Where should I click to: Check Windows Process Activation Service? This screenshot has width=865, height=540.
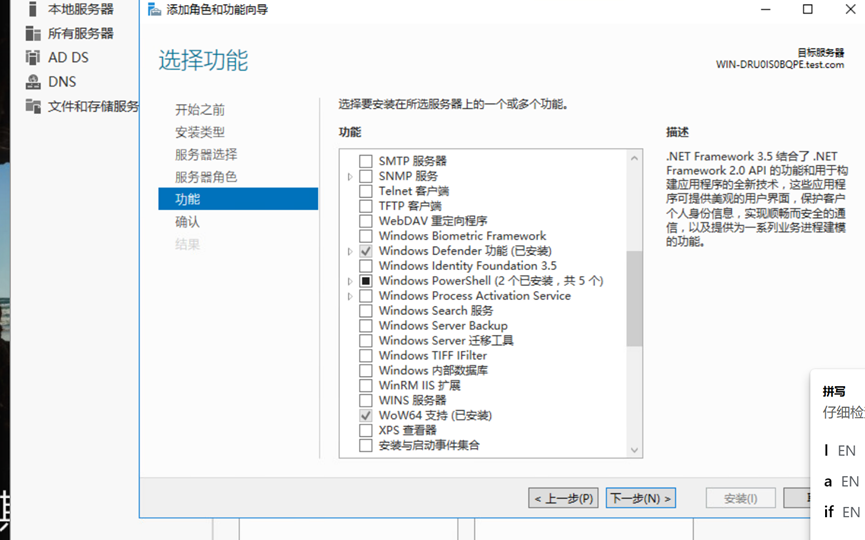pos(365,296)
